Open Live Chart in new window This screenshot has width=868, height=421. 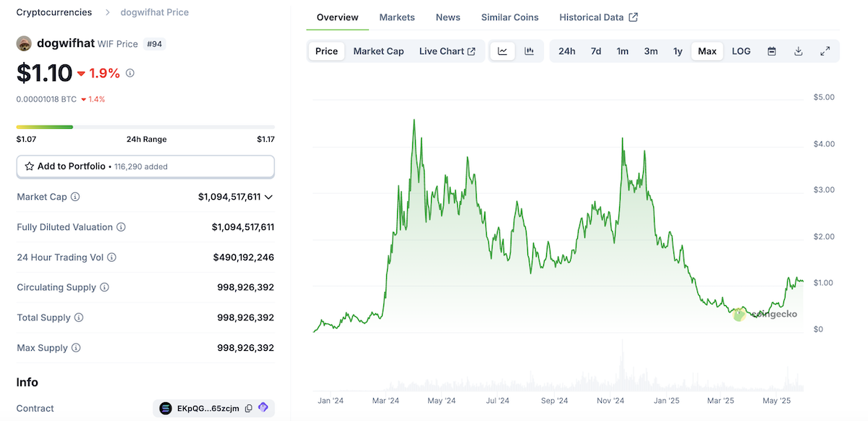click(447, 51)
